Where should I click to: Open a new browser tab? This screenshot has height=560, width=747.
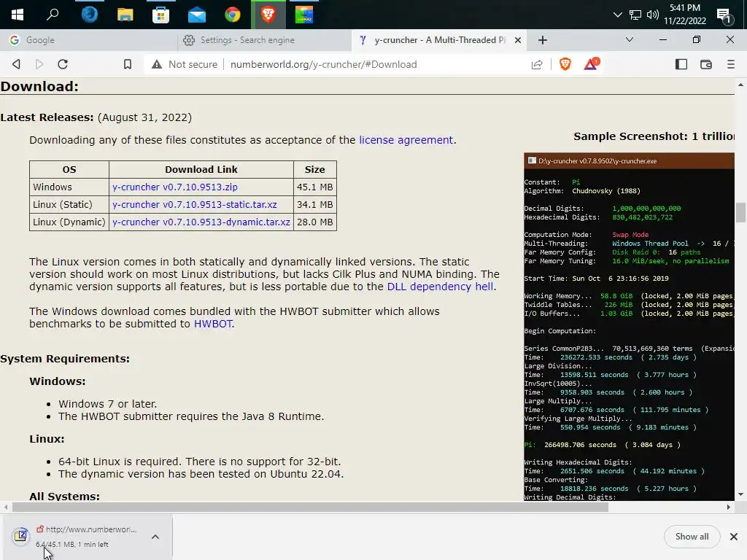(542, 40)
